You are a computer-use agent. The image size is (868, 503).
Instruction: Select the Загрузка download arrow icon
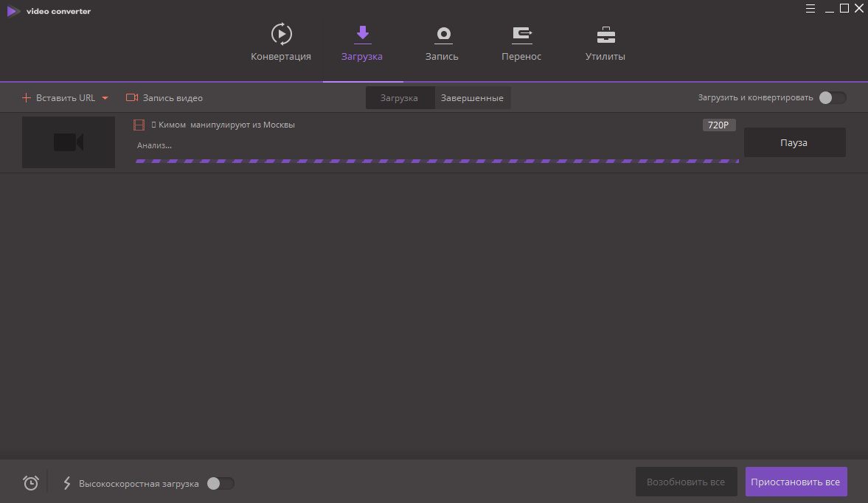point(363,34)
